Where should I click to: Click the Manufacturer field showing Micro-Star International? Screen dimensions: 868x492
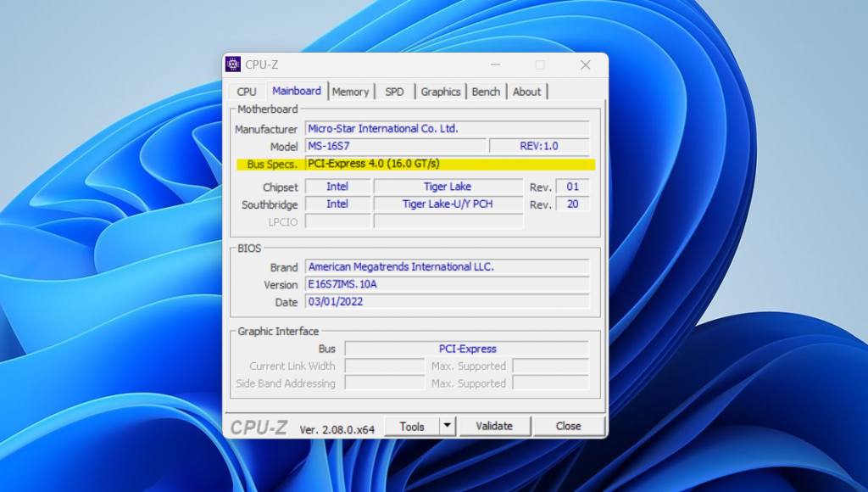click(447, 129)
